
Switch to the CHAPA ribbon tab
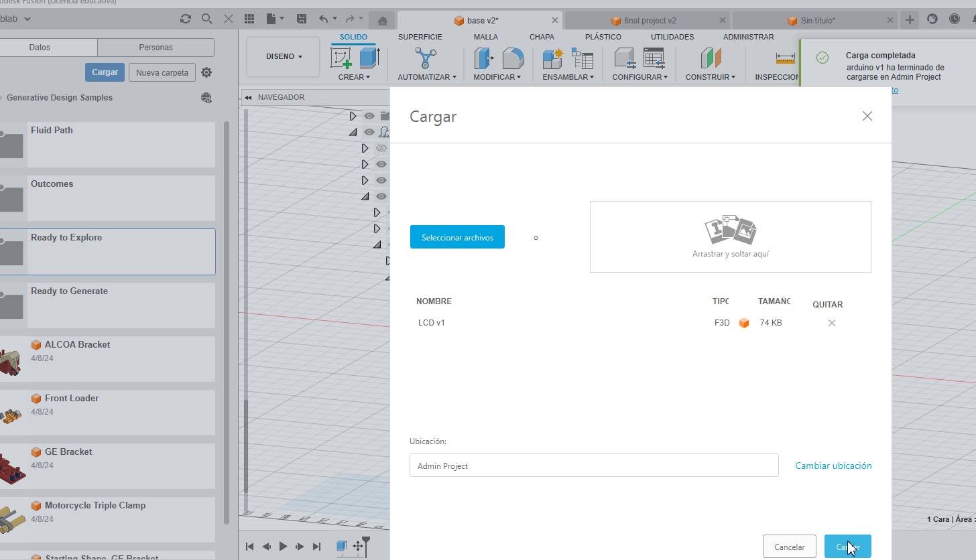tap(542, 37)
